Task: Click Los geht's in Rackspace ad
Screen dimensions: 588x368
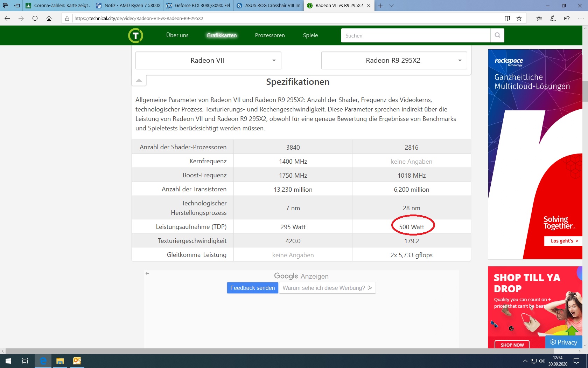Action: click(563, 241)
